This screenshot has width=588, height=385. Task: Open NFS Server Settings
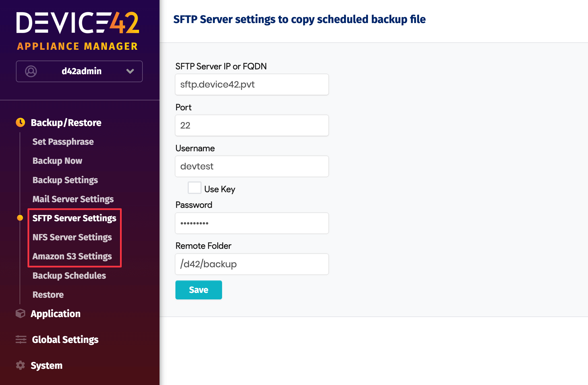[x=72, y=237]
